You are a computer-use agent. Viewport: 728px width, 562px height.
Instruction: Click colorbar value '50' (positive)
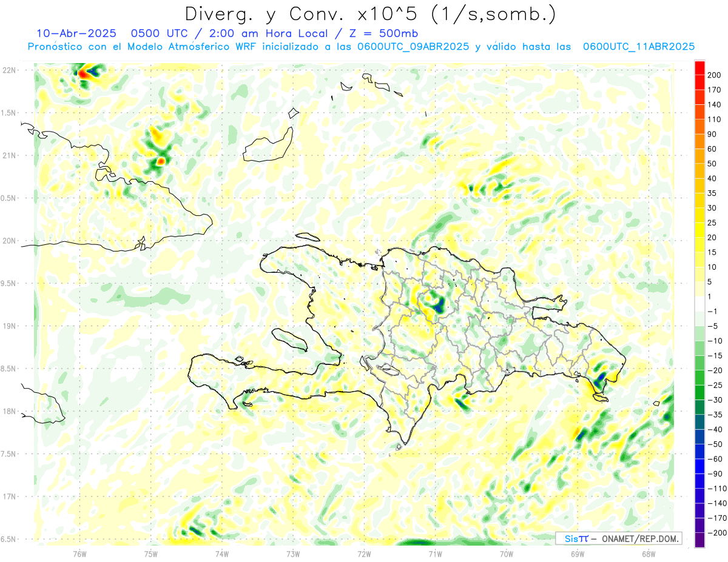point(712,164)
